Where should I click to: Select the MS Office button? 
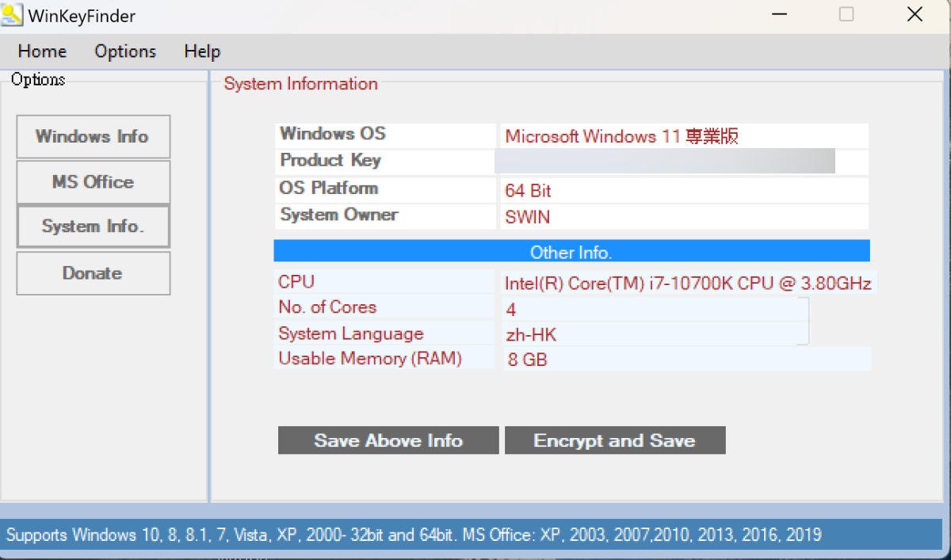tap(93, 182)
